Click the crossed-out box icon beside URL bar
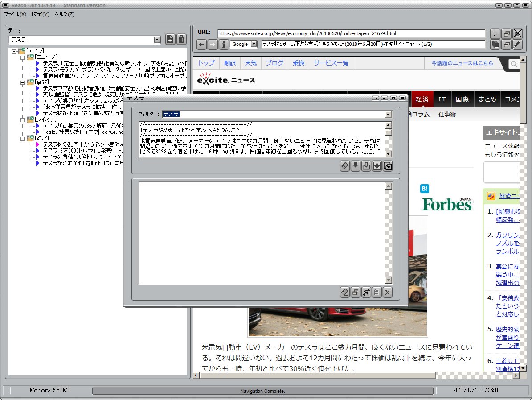Screen dimensions: 532x400 [517, 33]
